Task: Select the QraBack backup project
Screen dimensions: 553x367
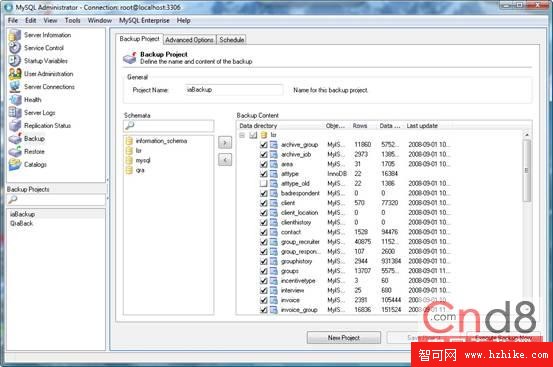Action: click(56, 223)
